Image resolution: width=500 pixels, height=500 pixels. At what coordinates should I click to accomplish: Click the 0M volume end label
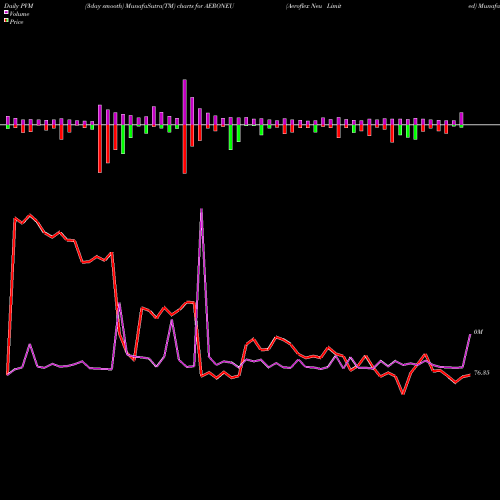click(478, 332)
